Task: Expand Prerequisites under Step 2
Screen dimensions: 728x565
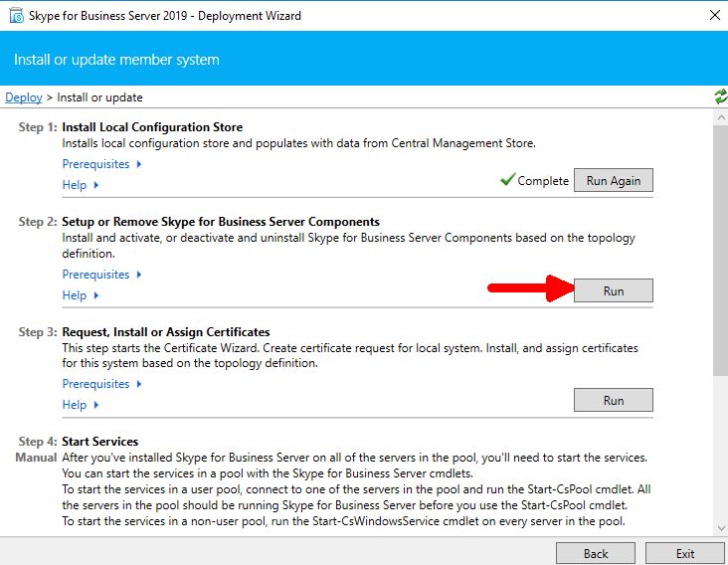Action: [101, 275]
